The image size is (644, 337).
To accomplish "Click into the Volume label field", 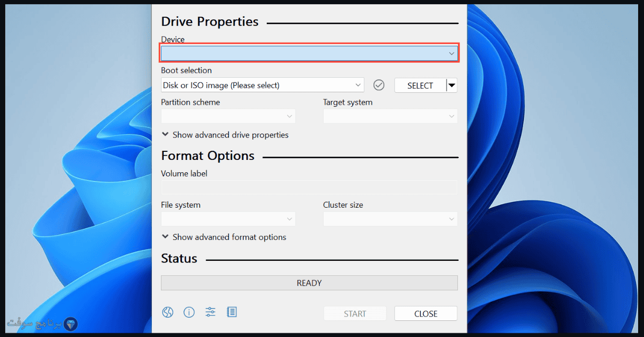I will (309, 187).
